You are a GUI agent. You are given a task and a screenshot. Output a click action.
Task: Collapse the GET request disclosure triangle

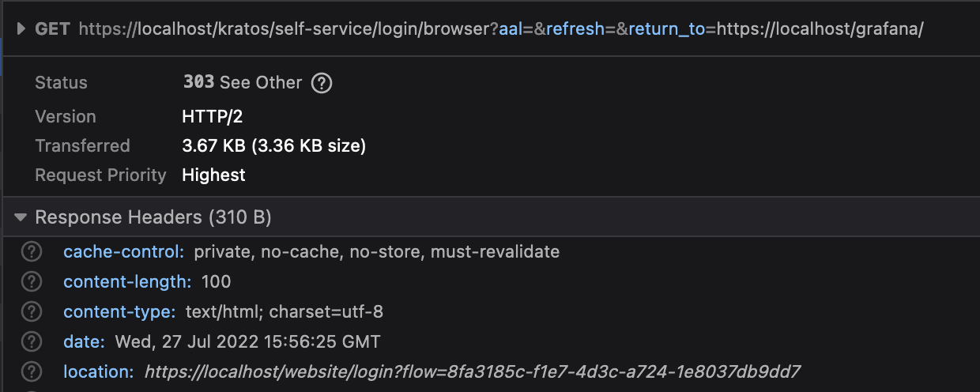pos(20,30)
